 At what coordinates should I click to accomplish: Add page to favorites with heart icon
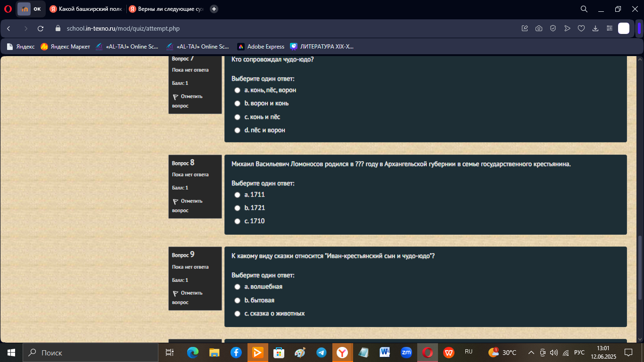[x=581, y=28]
